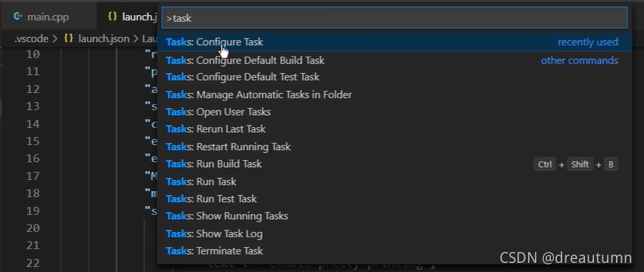Screen dimensions: 644x272
Task: Click the B keybinding badge
Action: pos(611,165)
